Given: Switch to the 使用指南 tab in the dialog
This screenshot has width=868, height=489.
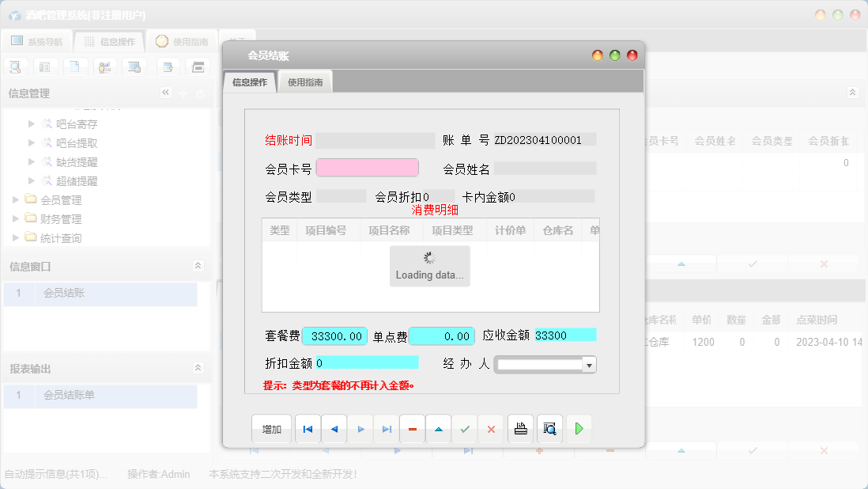Looking at the screenshot, I should [x=304, y=81].
